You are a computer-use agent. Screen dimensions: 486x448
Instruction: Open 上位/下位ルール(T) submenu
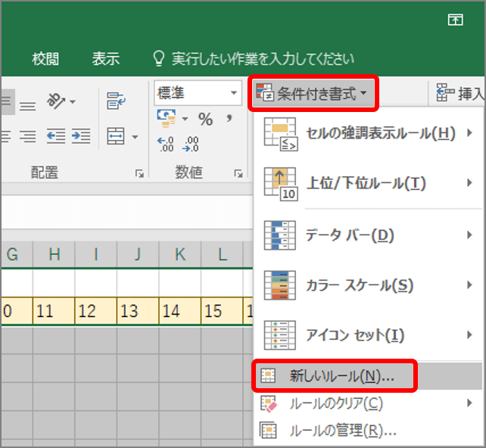368,183
